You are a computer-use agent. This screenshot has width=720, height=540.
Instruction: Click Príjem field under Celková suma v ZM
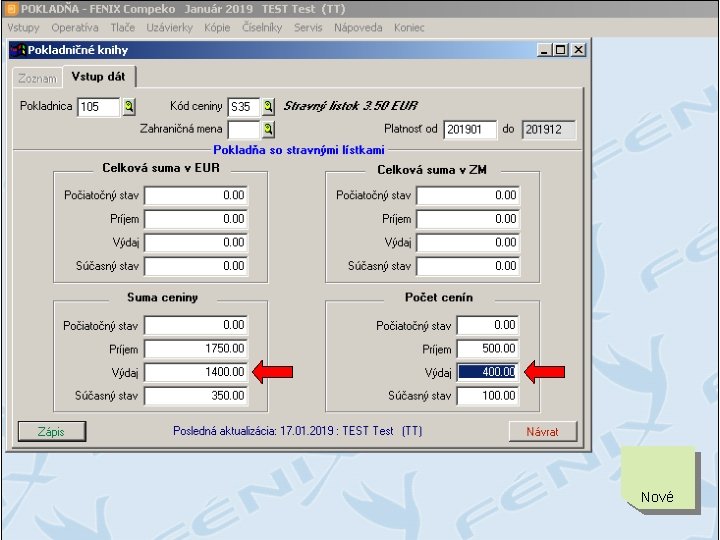(468, 219)
